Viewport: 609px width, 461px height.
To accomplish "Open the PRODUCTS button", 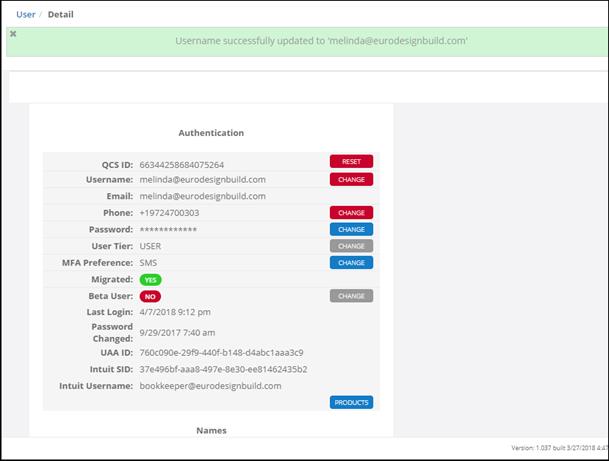I will pos(351,402).
